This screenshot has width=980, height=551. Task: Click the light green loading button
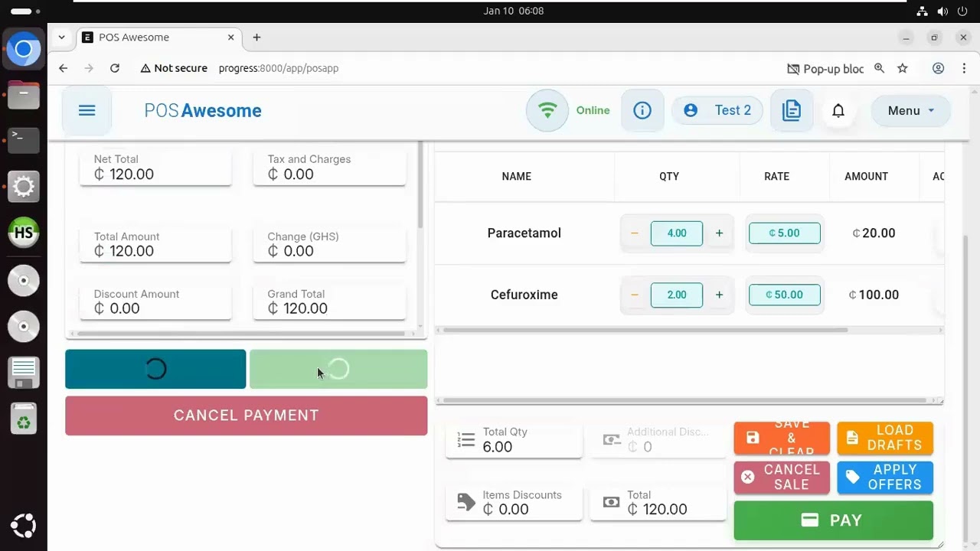click(x=338, y=369)
